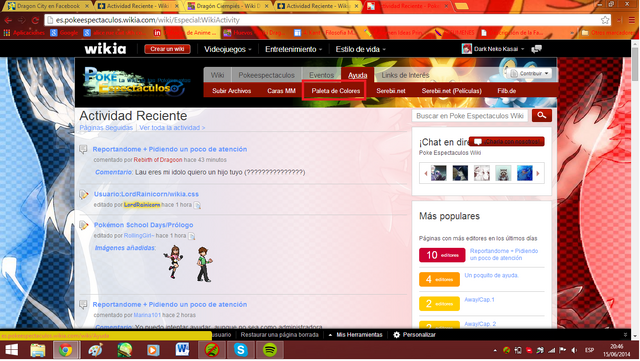Expand Mis Herramientas toolbar menu
The width and height of the screenshot is (640, 361).
[356, 335]
